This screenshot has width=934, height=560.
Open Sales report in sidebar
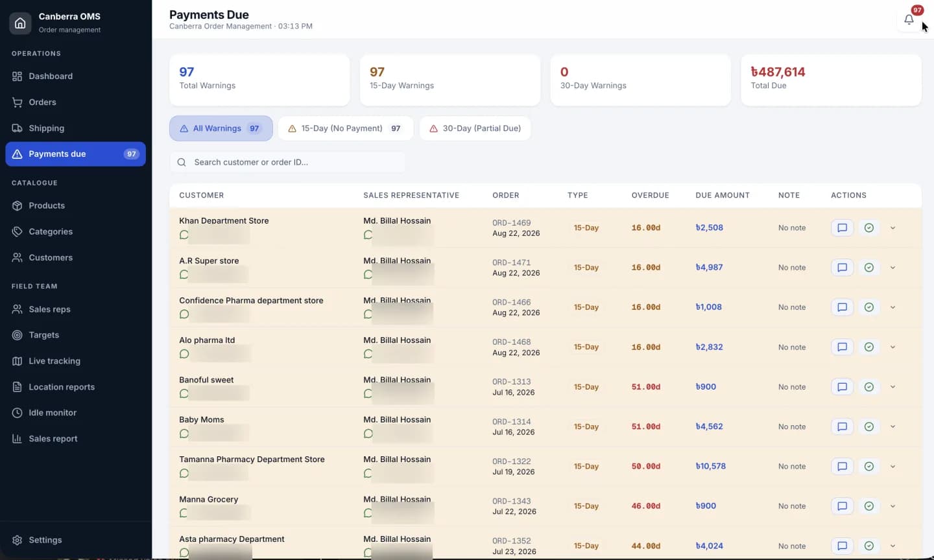[75, 439]
